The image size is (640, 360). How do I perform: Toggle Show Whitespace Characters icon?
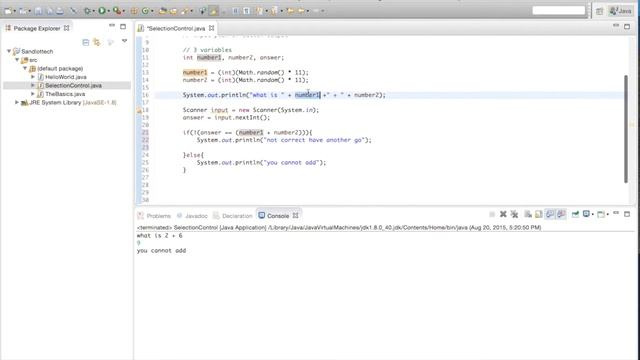pyautogui.click(x=247, y=11)
